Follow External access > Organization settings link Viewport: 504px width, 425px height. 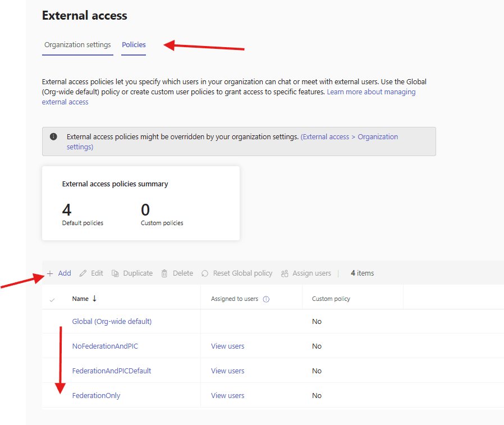tap(349, 137)
